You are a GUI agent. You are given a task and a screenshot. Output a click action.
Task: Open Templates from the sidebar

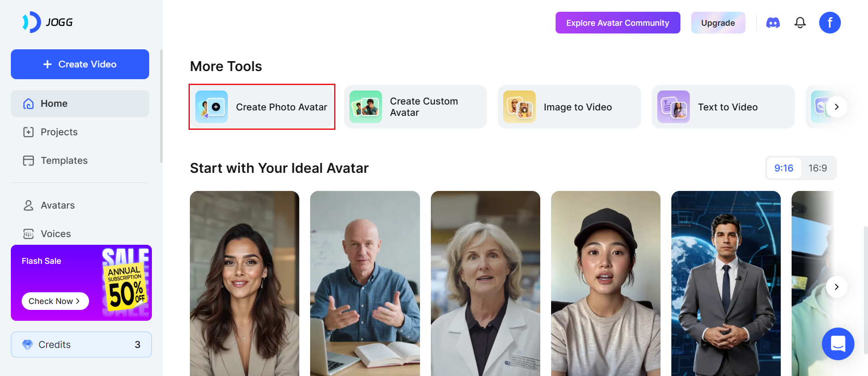tap(64, 161)
